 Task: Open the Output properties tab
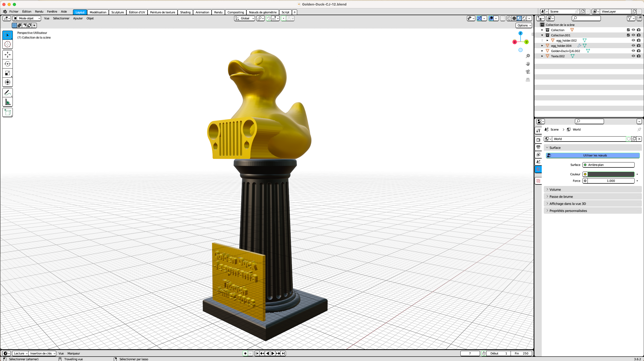pos(538,147)
